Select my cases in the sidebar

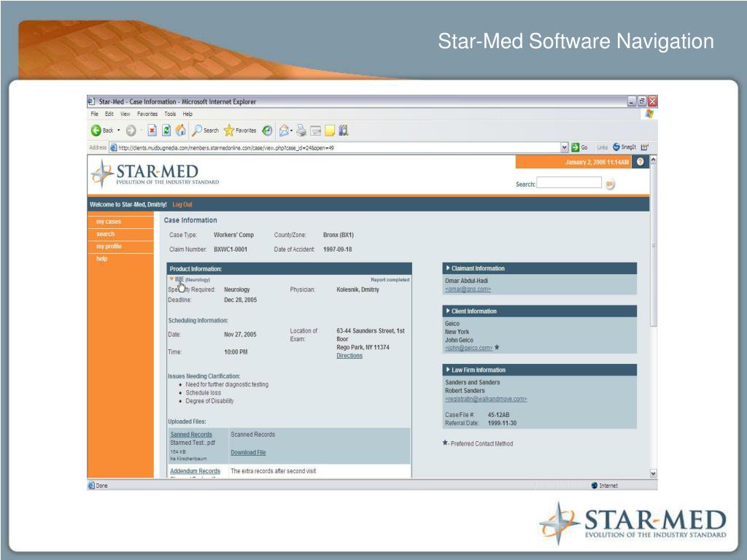(109, 222)
